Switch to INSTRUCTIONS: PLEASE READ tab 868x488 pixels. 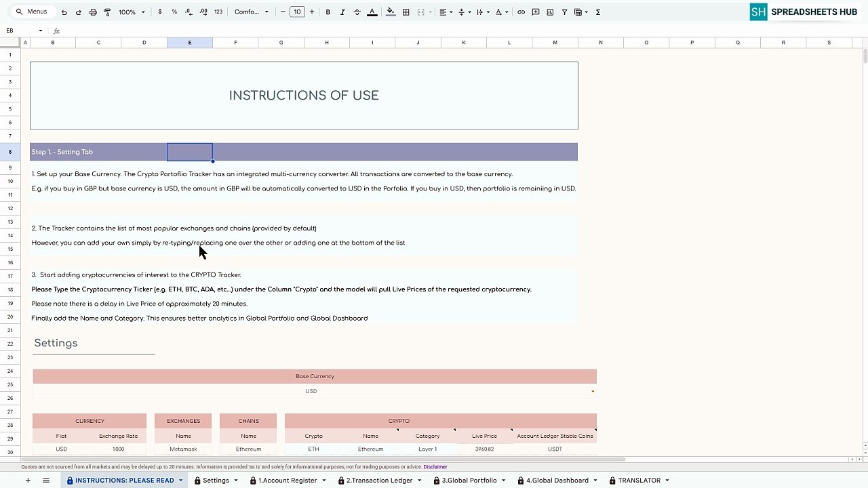tap(124, 481)
